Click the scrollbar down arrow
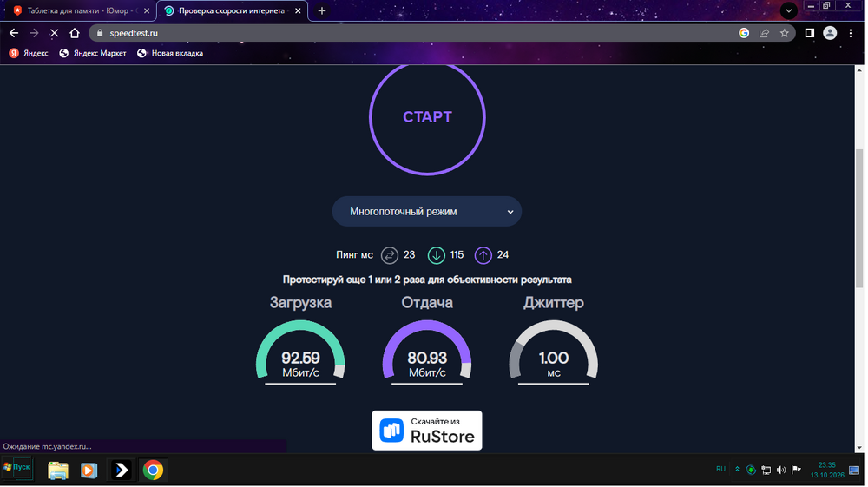The width and height of the screenshot is (868, 487). click(859, 448)
